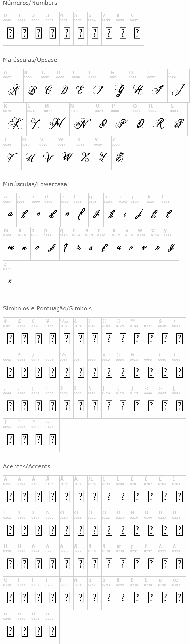
Task: Click the tilde cell coded 0126
Action: (x=52, y=435)
